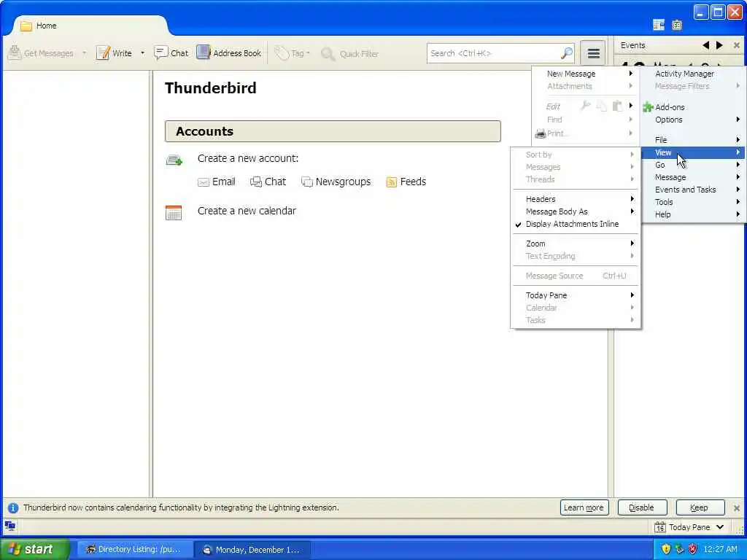
Task: Expand the Zoom submenu
Action: tap(576, 244)
